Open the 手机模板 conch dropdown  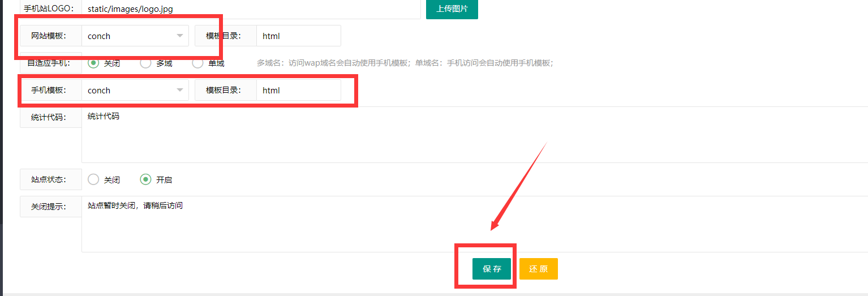(x=135, y=90)
